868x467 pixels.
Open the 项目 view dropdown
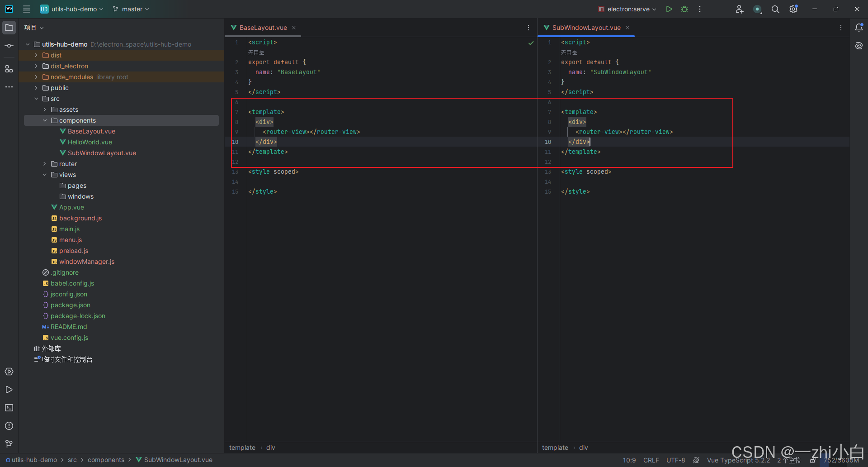click(34, 28)
